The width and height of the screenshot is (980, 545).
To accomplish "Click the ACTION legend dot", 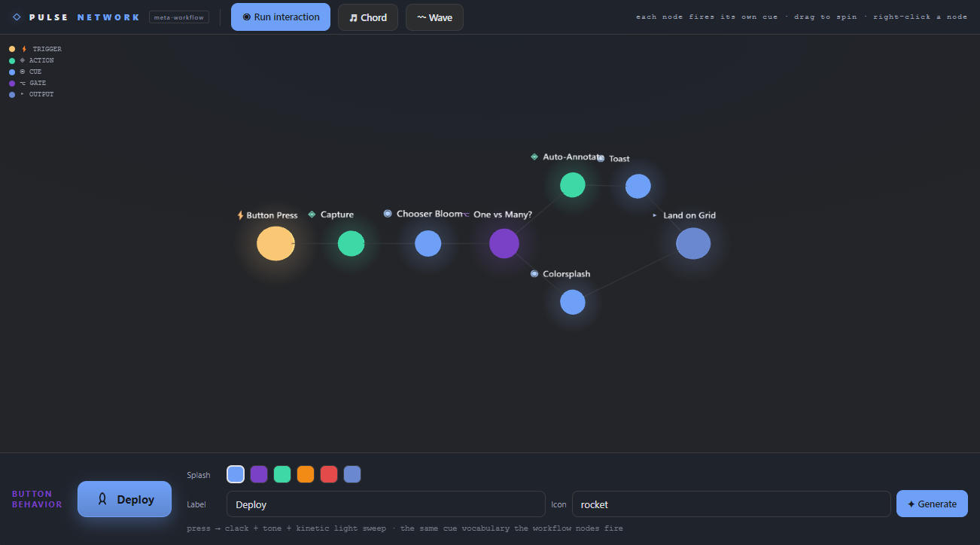I will 12,60.
